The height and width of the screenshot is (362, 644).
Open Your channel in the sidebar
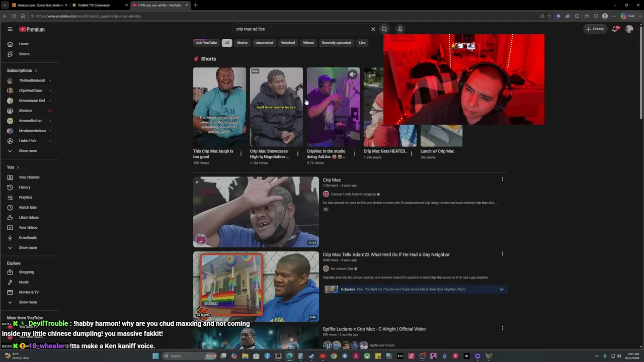29,177
